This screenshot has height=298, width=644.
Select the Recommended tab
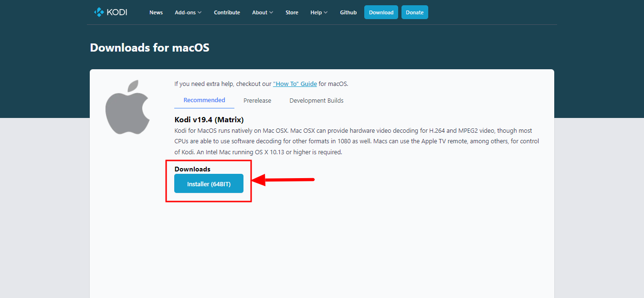point(204,100)
